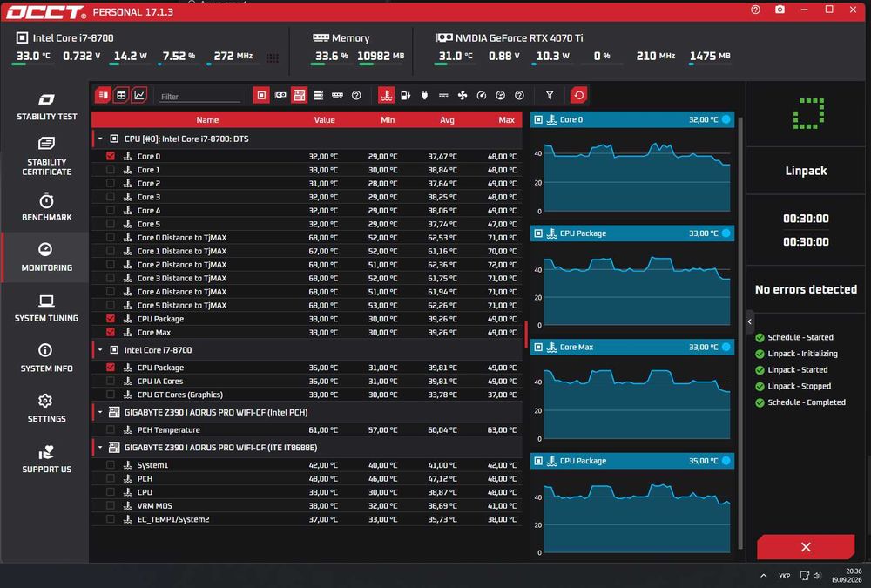This screenshot has height=588, width=871.
Task: Toggle voltage sensor type filter
Action: tap(406, 95)
